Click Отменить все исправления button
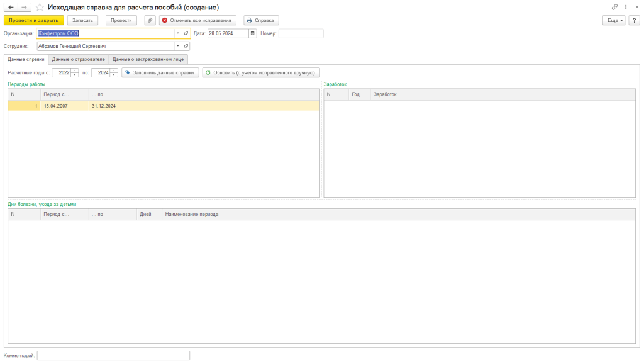This screenshot has height=364, width=644. tap(197, 20)
